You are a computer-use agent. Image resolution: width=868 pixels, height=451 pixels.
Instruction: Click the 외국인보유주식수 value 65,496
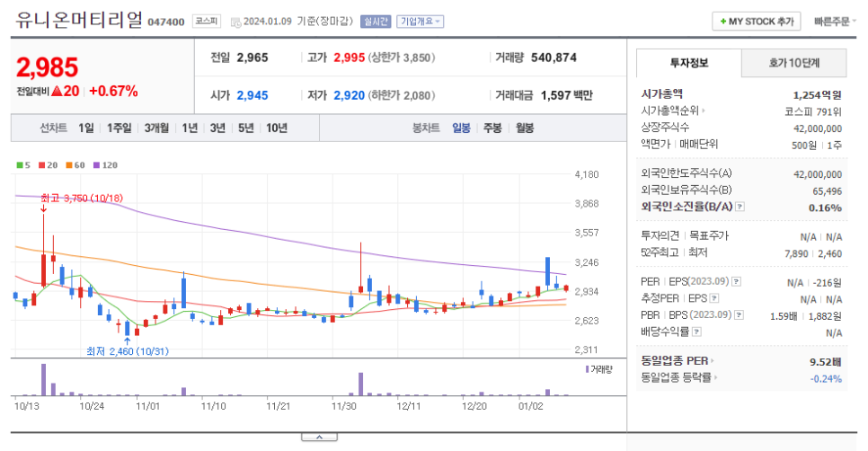(x=827, y=191)
